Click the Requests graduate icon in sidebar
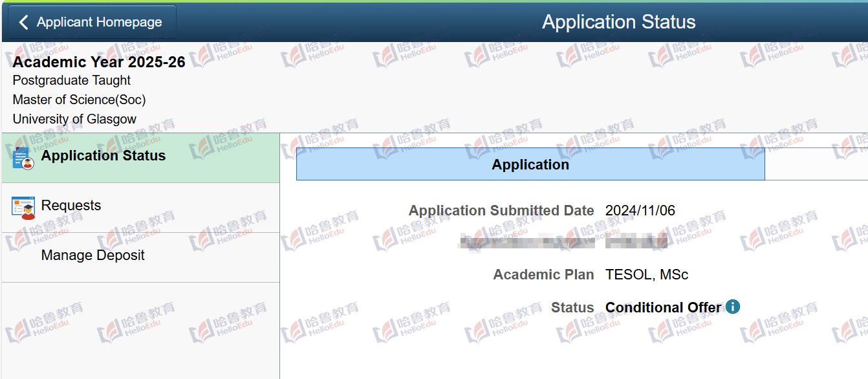The image size is (868, 379). click(23, 208)
